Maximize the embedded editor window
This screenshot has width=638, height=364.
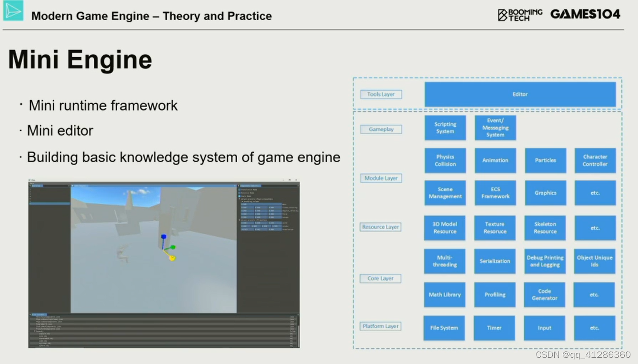pos(289,180)
